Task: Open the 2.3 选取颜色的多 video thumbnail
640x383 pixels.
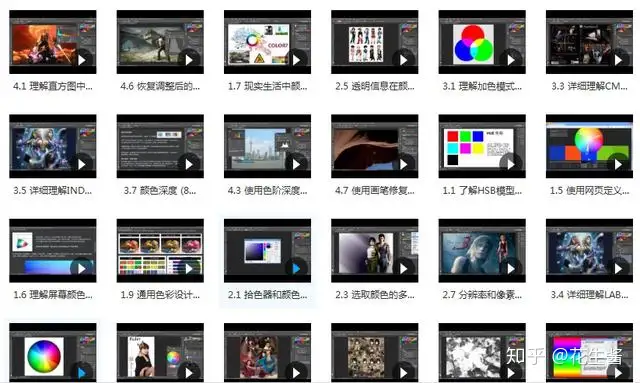Action: [x=375, y=250]
